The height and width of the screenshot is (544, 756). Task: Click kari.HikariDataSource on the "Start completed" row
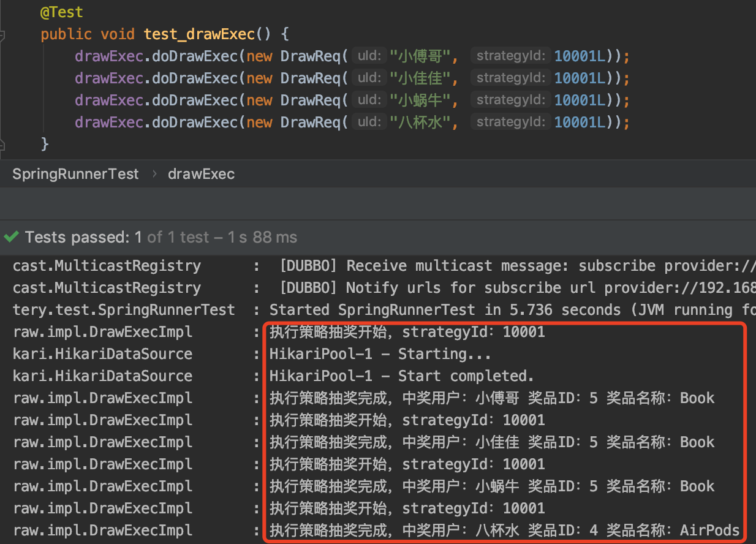point(102,376)
